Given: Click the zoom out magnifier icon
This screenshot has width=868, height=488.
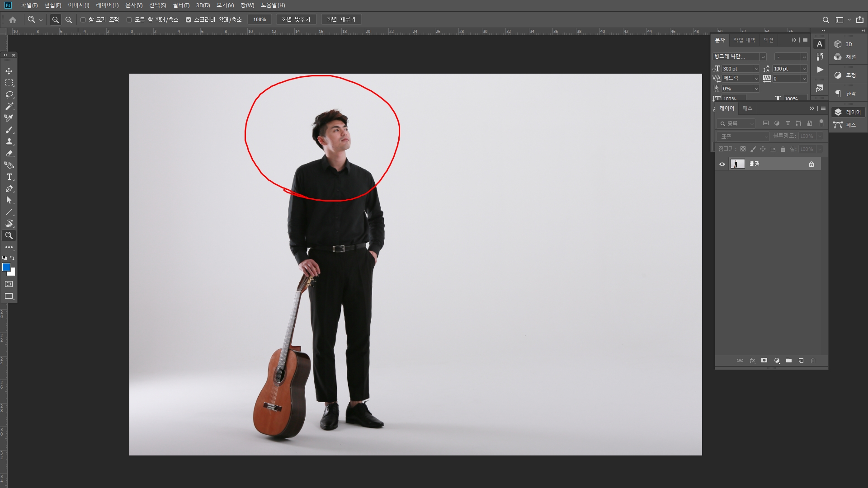Looking at the screenshot, I should 69,20.
